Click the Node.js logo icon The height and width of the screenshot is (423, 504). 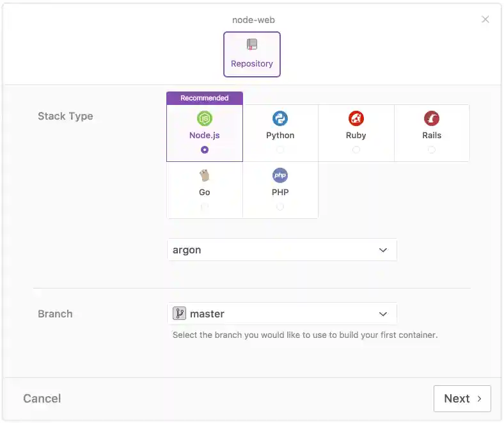(x=205, y=118)
